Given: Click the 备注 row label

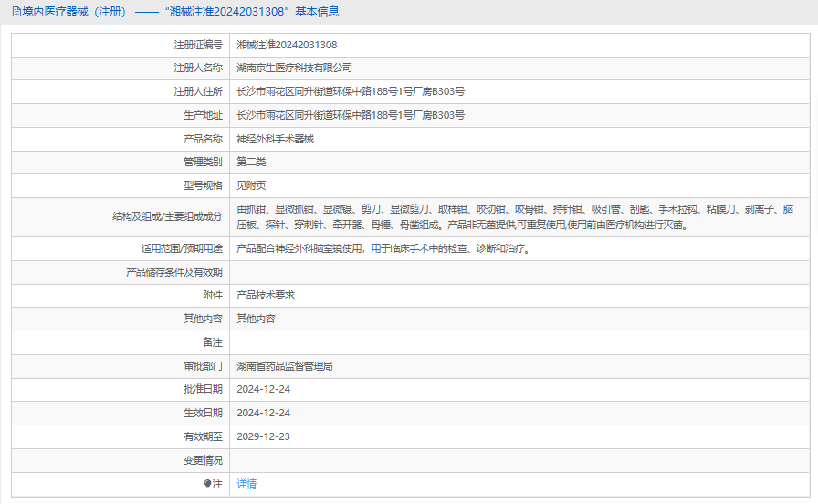Looking at the screenshot, I should (x=213, y=342).
